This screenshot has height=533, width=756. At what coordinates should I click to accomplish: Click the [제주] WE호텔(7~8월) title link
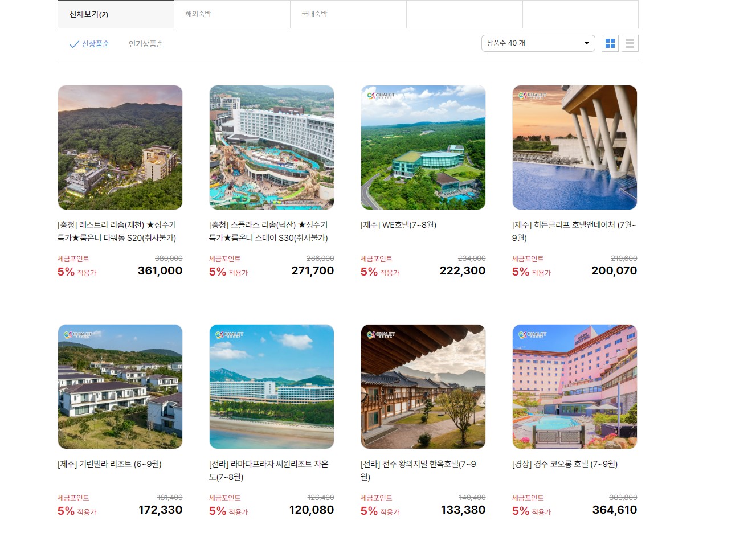pyautogui.click(x=399, y=225)
